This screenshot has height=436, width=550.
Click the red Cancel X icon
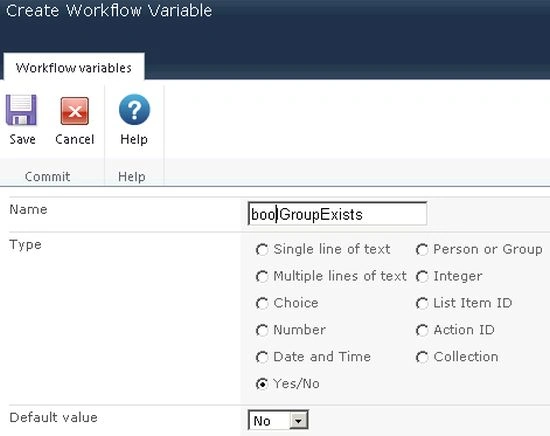point(74,111)
